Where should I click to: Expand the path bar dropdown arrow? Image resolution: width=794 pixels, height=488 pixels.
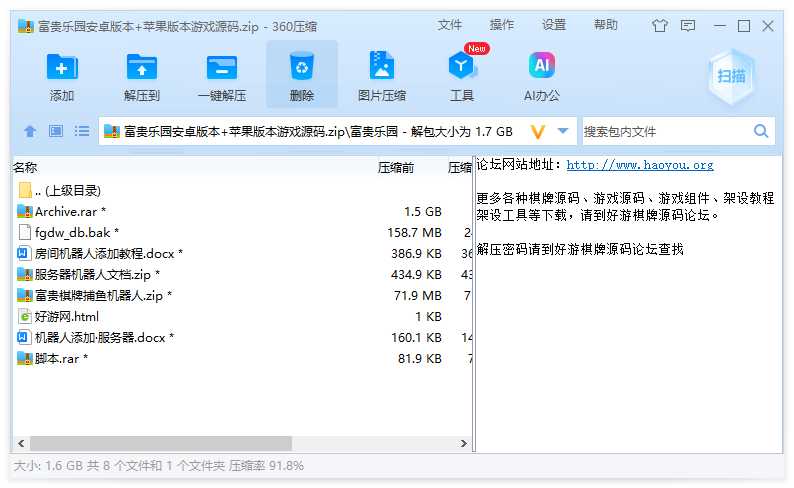point(563,131)
